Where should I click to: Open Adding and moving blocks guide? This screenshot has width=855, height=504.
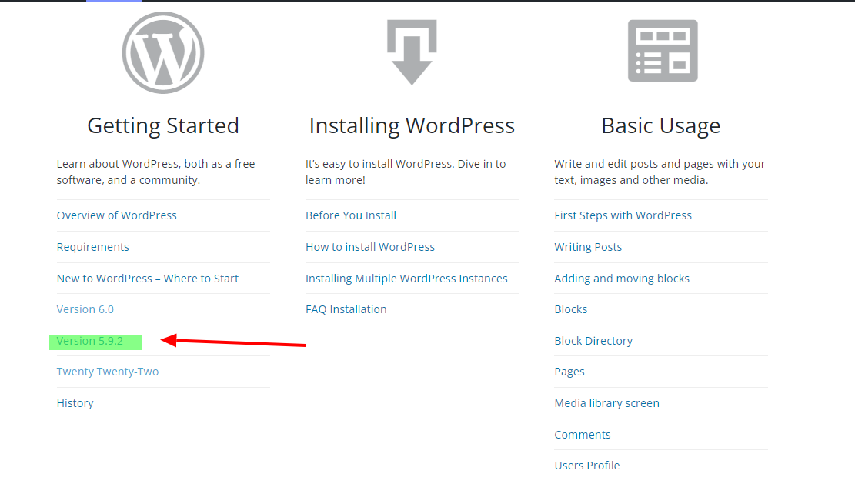pos(622,278)
